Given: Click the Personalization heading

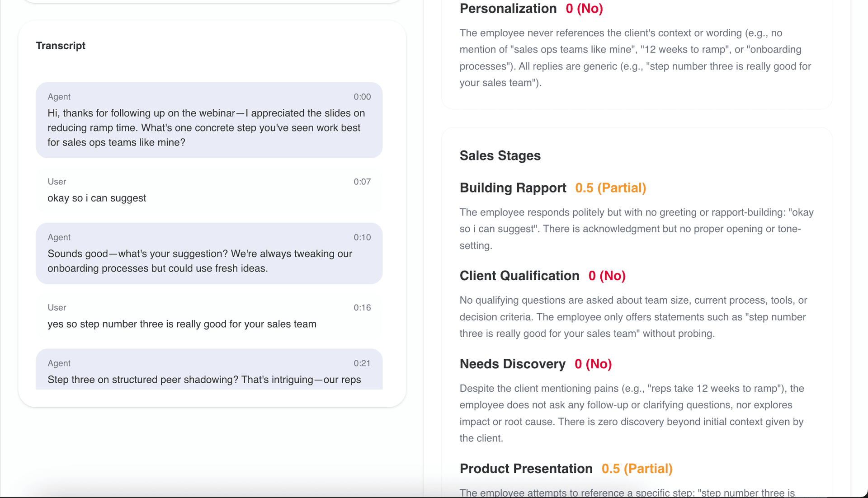Looking at the screenshot, I should pyautogui.click(x=508, y=8).
